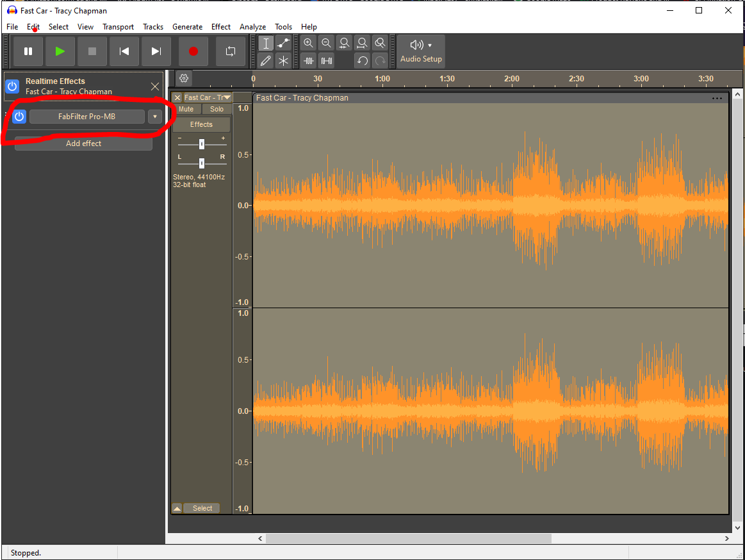Fit project to width zoom icon

point(362,44)
